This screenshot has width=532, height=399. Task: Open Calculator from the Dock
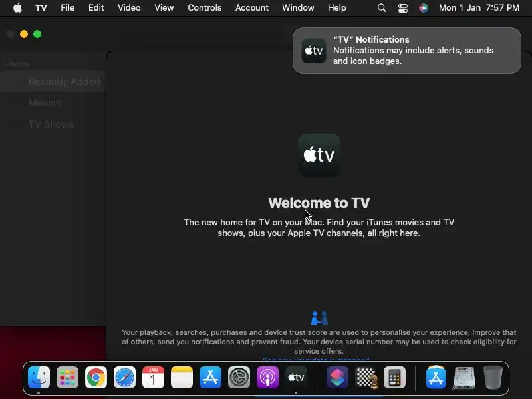[394, 377]
